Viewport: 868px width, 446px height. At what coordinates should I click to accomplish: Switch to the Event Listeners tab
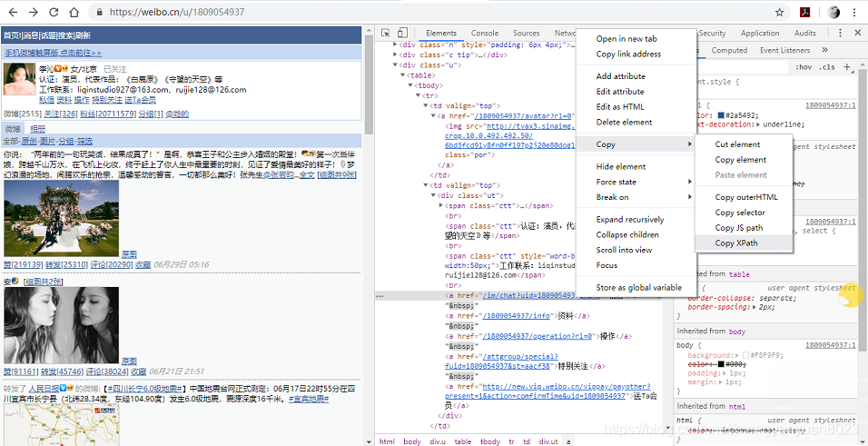(x=785, y=50)
